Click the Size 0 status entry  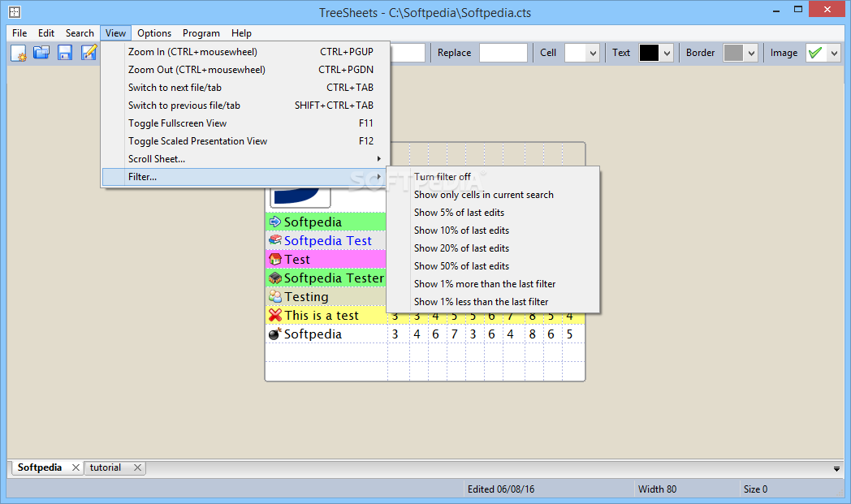[755, 489]
